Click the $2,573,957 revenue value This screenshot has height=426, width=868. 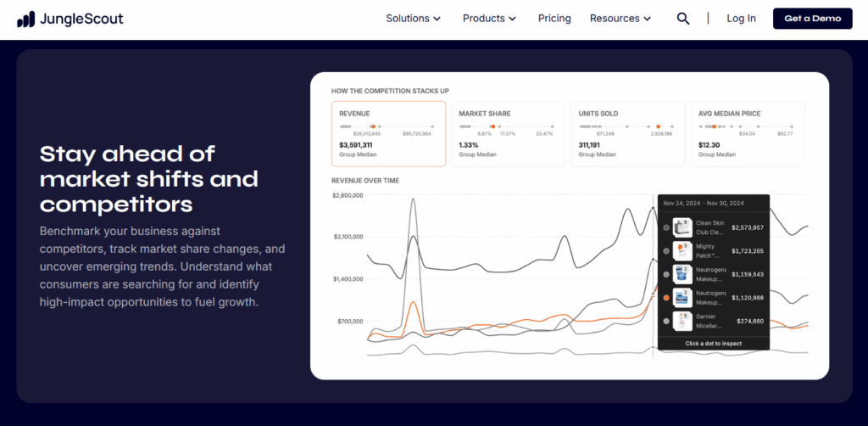tap(748, 227)
